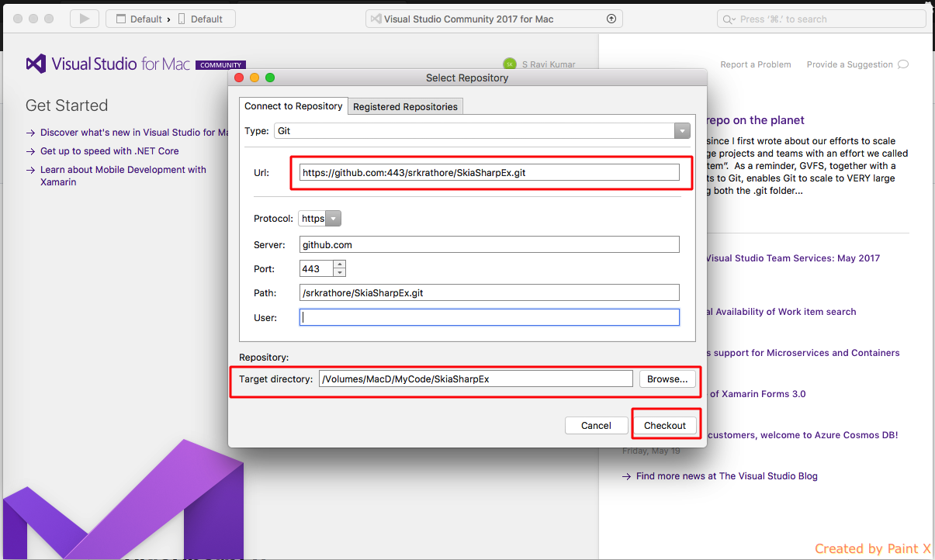935x560 pixels.
Task: Click the 'repo on the planet' article headline
Action: point(756,120)
